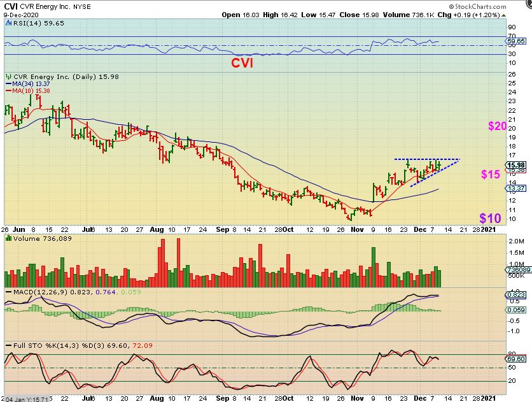Click the Dec label on the bottom date axis
532x402 pixels.
(420, 398)
